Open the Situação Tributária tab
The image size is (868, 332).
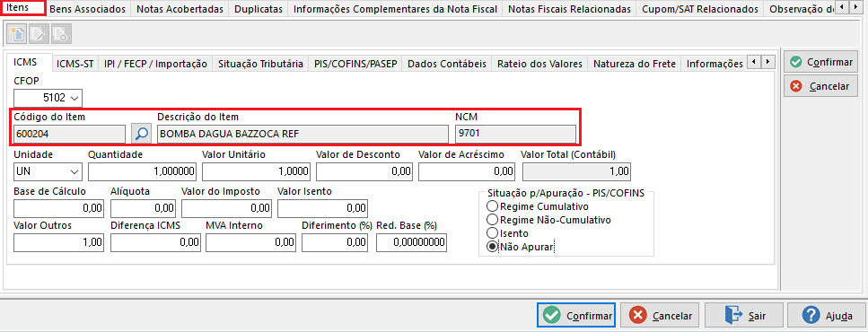pos(260,64)
